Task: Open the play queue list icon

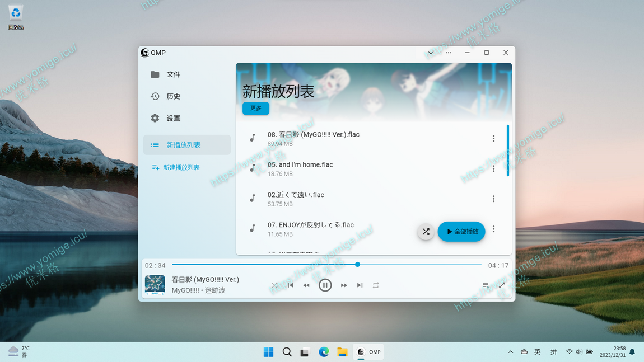Action: click(486, 285)
